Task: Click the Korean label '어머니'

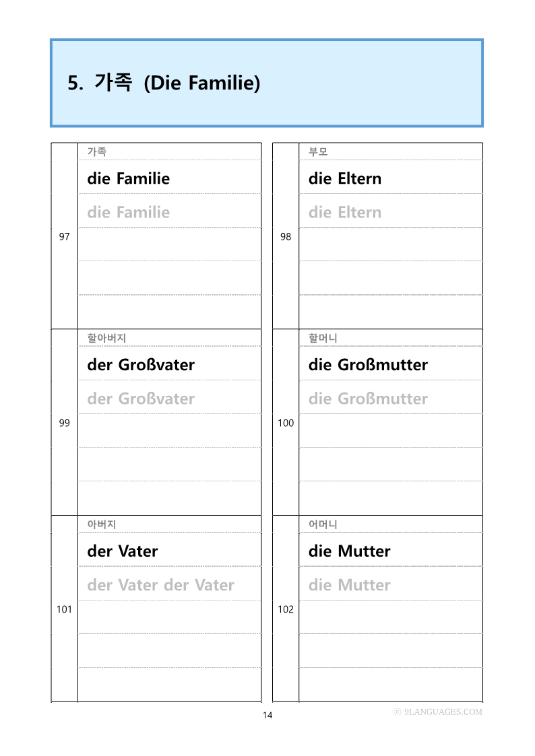Action: pyautogui.click(x=323, y=524)
